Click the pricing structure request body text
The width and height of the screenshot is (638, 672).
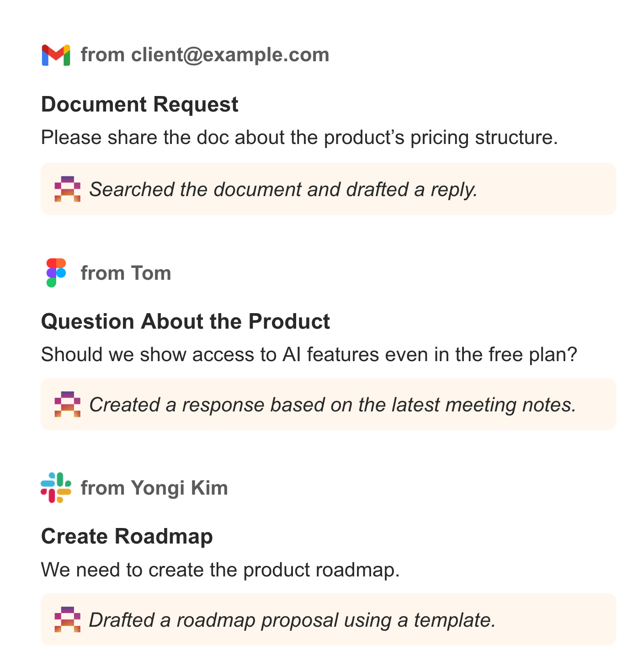(300, 138)
